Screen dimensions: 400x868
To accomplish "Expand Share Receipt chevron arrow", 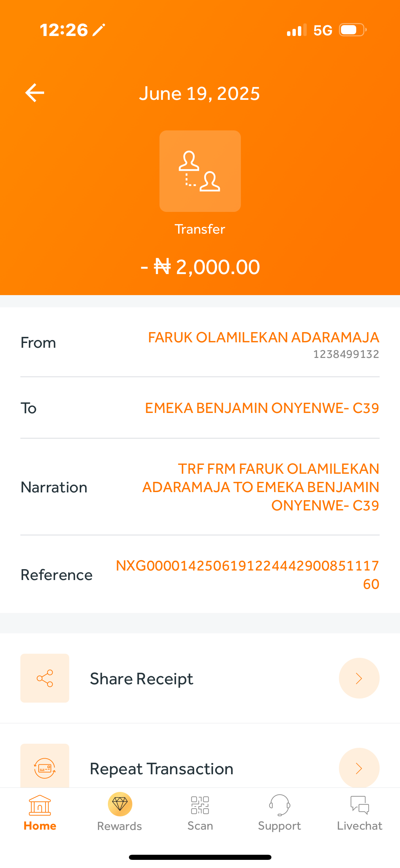I will coord(359,678).
